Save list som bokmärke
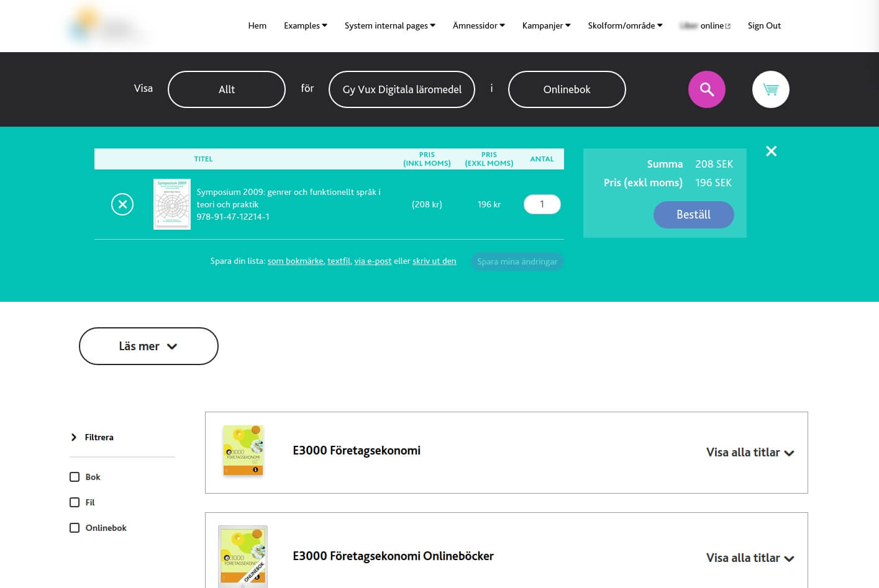This screenshot has width=879, height=588. (x=295, y=261)
